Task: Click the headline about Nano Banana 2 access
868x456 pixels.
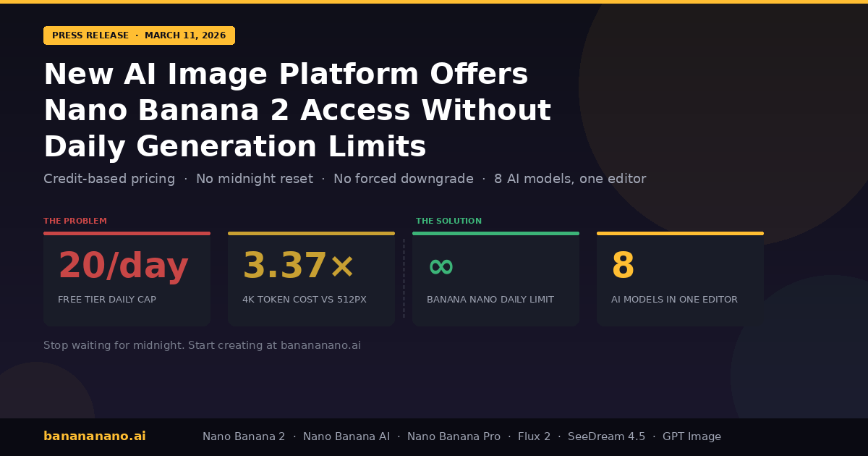Action: click(x=297, y=110)
